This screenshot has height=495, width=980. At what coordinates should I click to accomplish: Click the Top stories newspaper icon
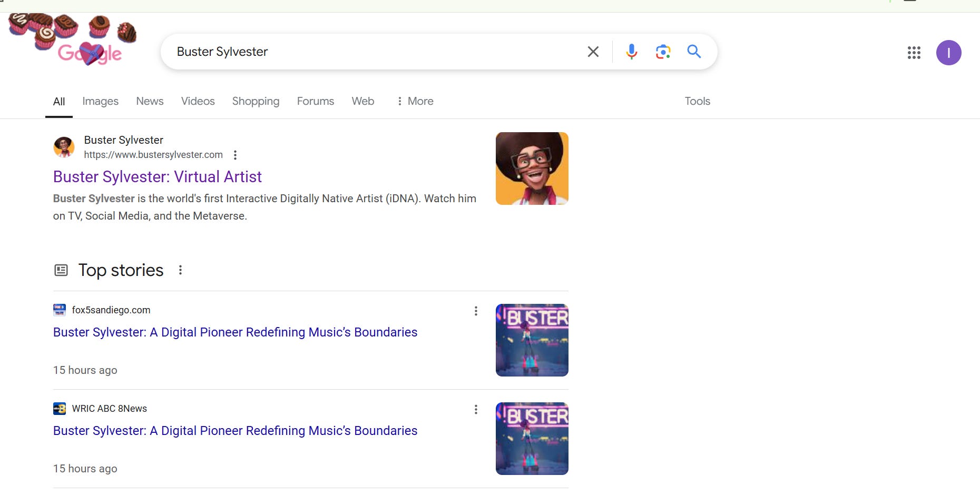61,270
